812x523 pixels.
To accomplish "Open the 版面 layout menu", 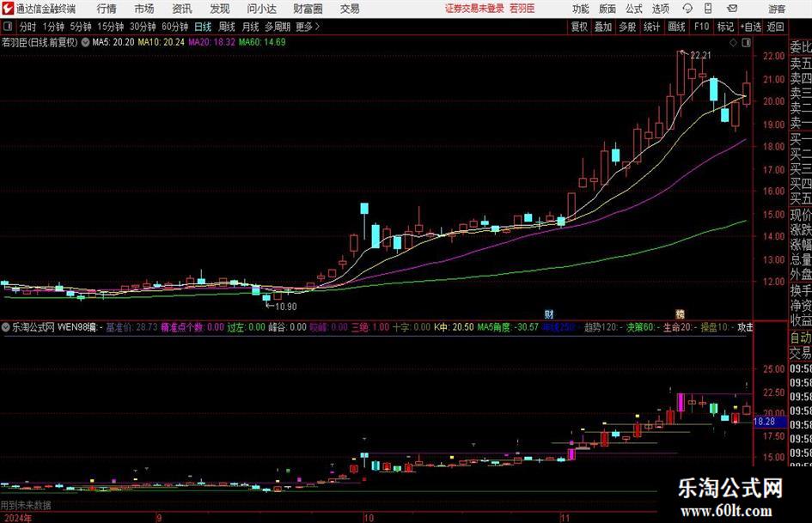I will coord(607,9).
